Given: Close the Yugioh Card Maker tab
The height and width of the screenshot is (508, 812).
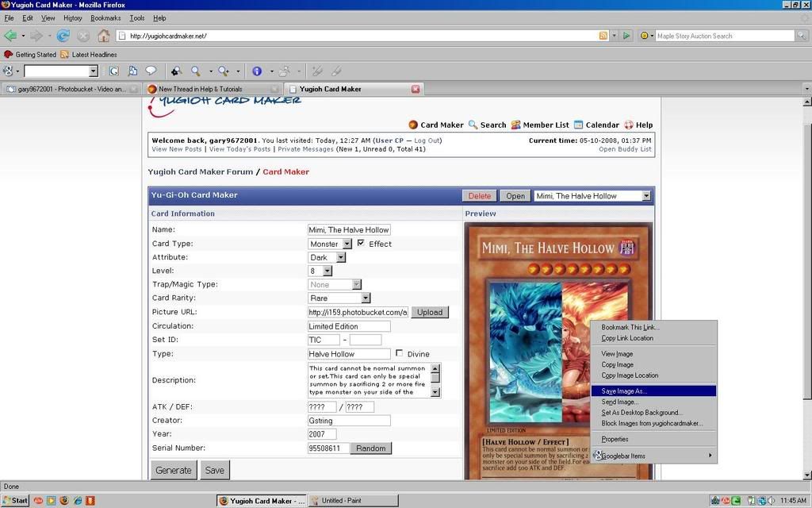Looking at the screenshot, I should click(x=416, y=89).
